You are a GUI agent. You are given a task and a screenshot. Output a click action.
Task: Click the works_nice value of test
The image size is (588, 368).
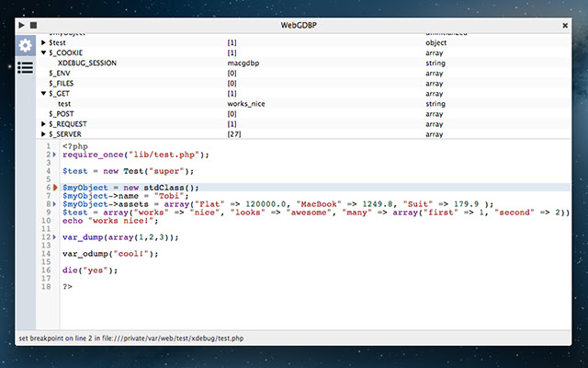pos(249,103)
